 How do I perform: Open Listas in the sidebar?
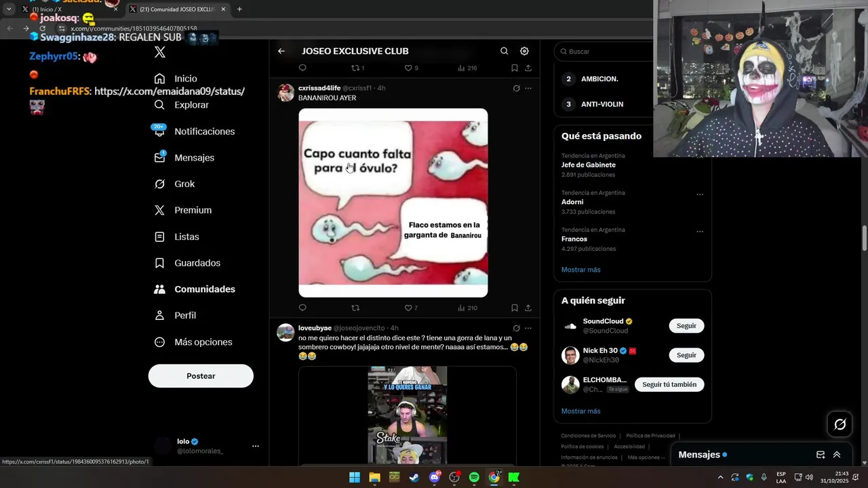pos(176,237)
